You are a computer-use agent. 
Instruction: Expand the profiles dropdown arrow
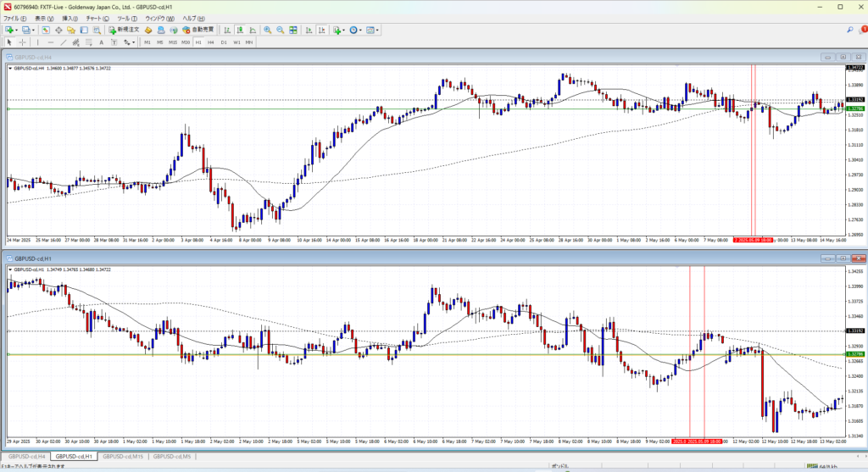coord(32,30)
